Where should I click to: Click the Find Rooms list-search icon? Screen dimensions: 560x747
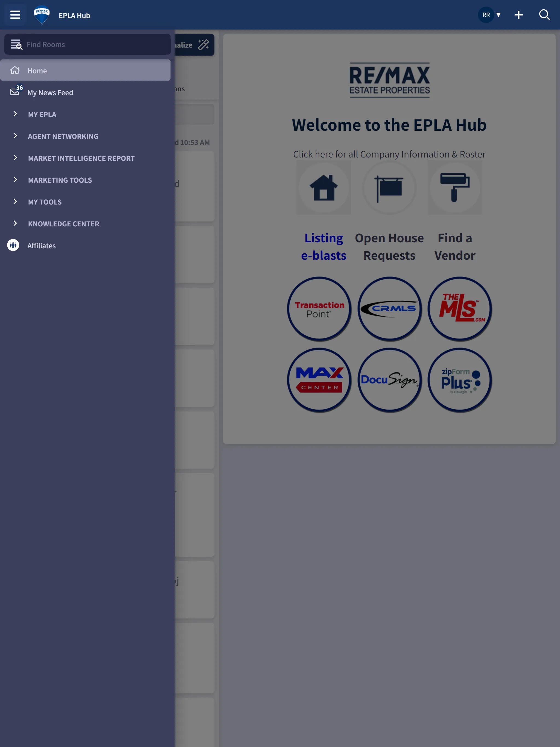16,44
